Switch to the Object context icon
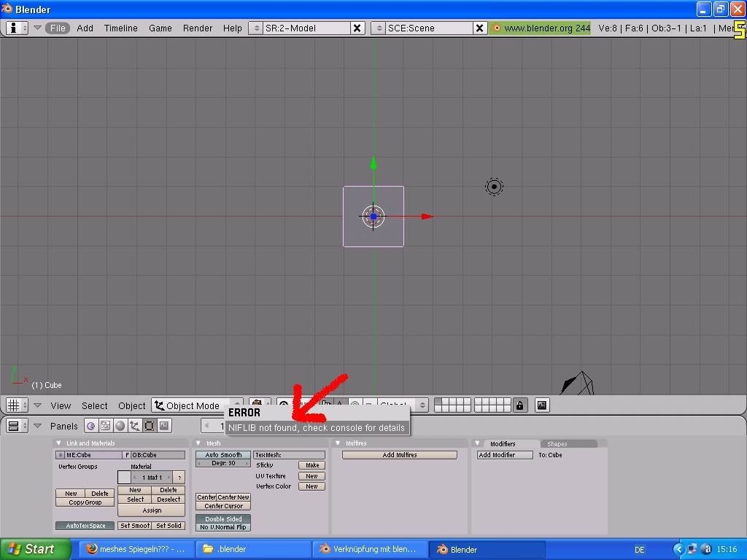Image resolution: width=747 pixels, height=560 pixels. pos(134,426)
